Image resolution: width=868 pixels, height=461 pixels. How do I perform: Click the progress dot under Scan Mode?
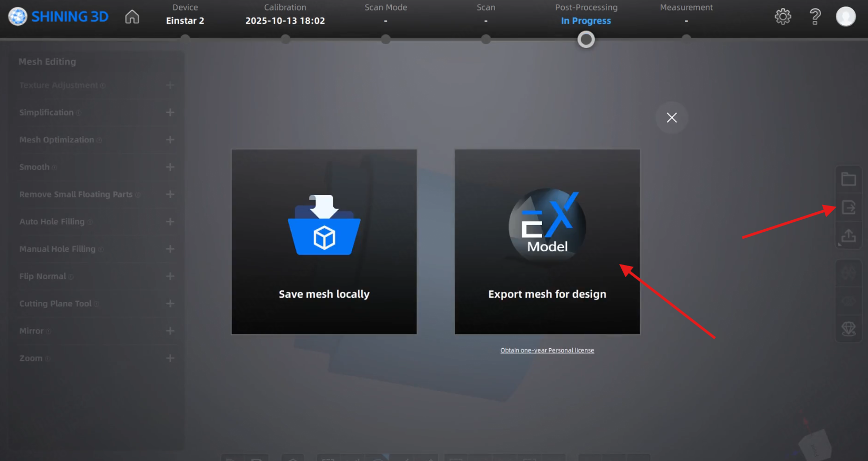pos(385,39)
